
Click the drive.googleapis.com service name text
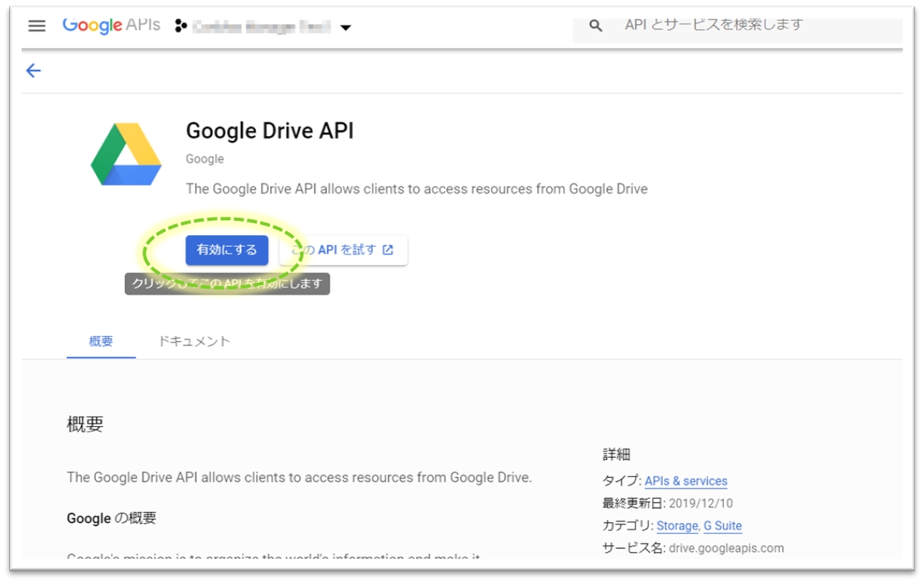pos(726,548)
